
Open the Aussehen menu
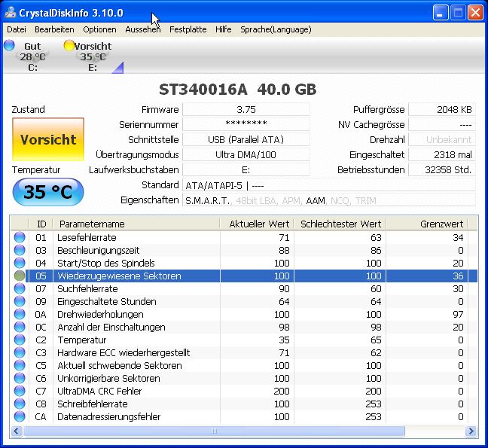[x=143, y=29]
